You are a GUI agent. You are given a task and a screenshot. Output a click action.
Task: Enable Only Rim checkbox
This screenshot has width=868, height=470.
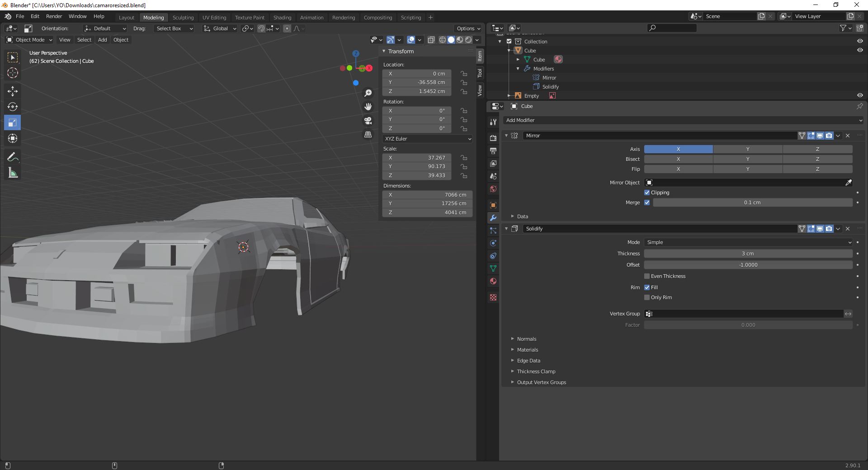coord(647,297)
